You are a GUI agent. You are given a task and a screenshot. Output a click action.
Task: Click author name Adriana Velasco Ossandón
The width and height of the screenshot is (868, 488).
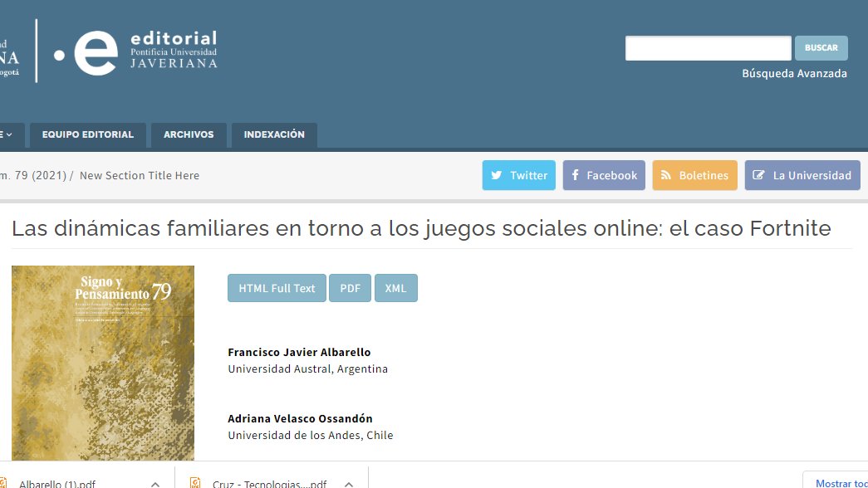300,418
